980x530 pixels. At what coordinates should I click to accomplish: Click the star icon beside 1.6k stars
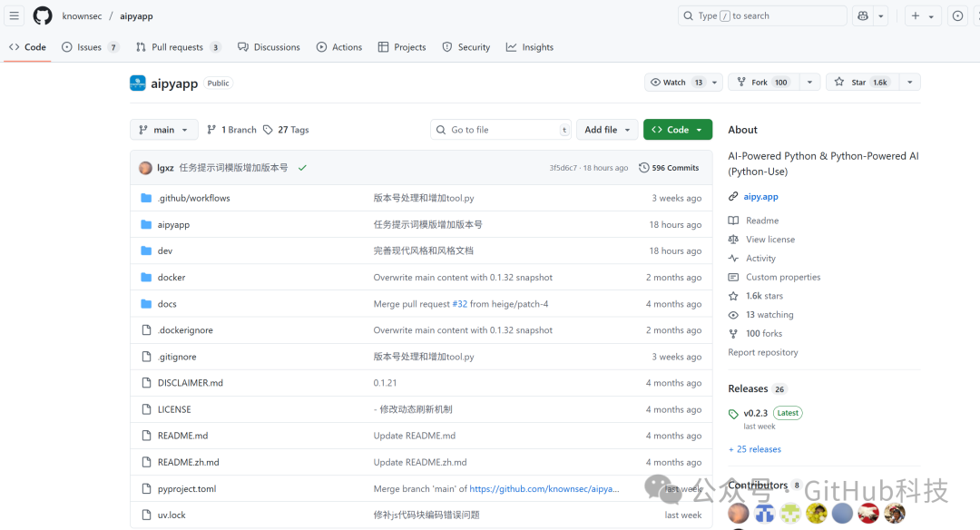[x=733, y=296]
